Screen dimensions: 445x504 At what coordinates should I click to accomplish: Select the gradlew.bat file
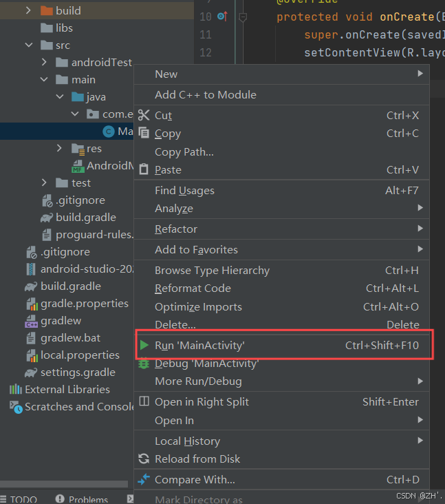[64, 338]
